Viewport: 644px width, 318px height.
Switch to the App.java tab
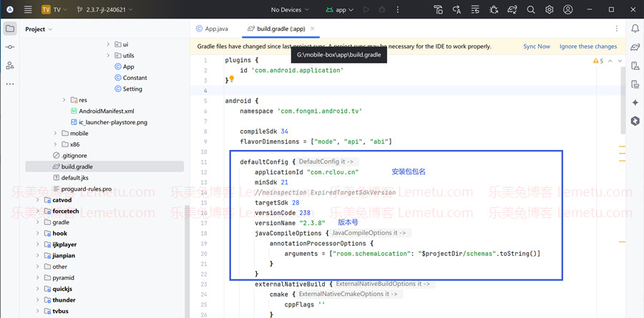point(215,29)
